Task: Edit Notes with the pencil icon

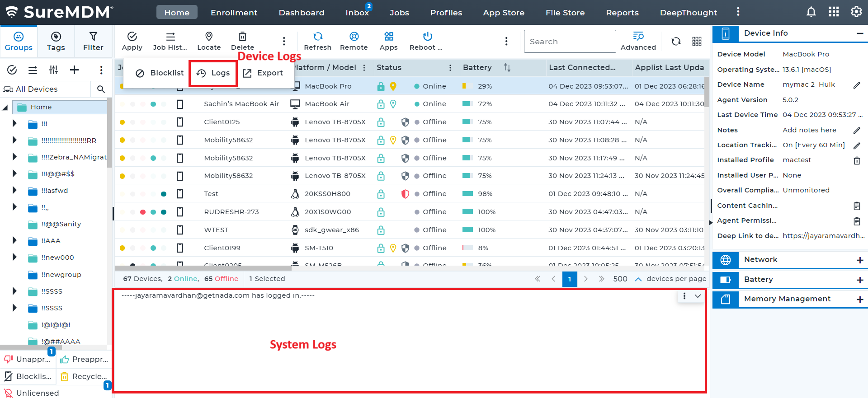Action: [857, 131]
